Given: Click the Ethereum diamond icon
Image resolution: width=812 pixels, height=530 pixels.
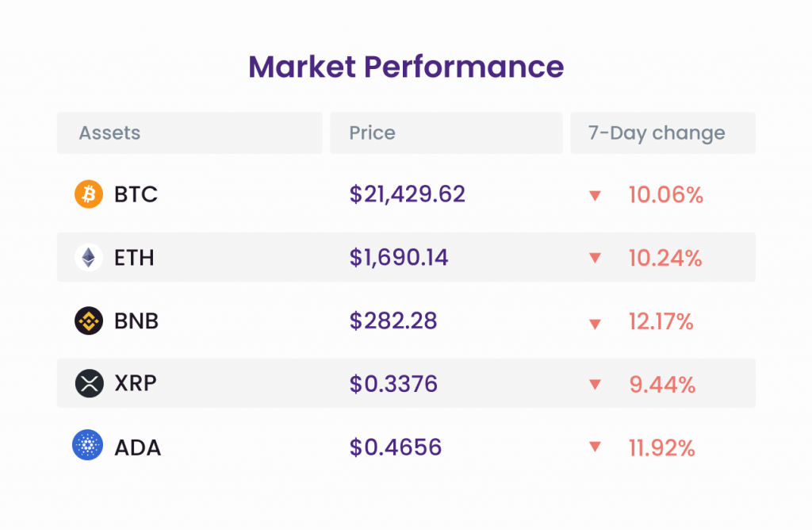Looking at the screenshot, I should (89, 258).
